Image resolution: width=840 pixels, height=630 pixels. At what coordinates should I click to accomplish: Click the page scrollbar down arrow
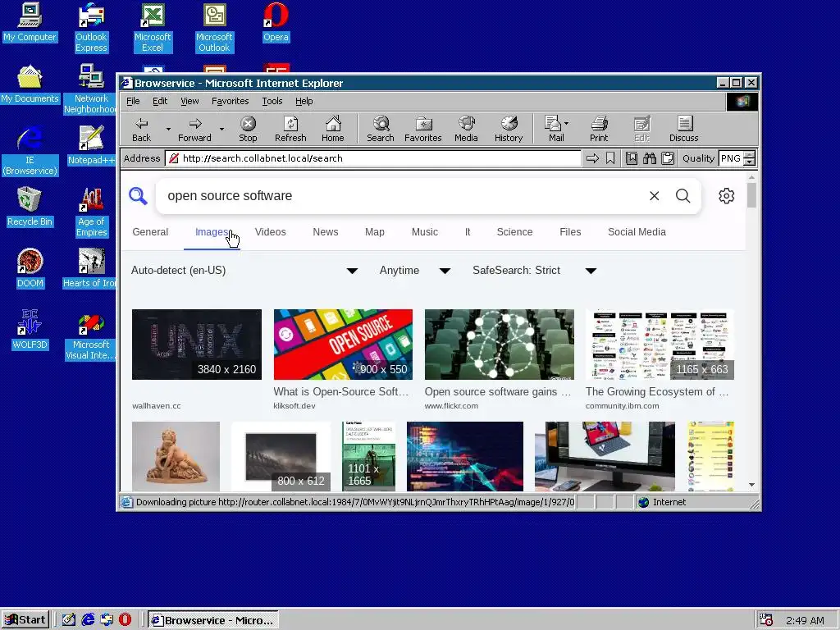(x=751, y=485)
